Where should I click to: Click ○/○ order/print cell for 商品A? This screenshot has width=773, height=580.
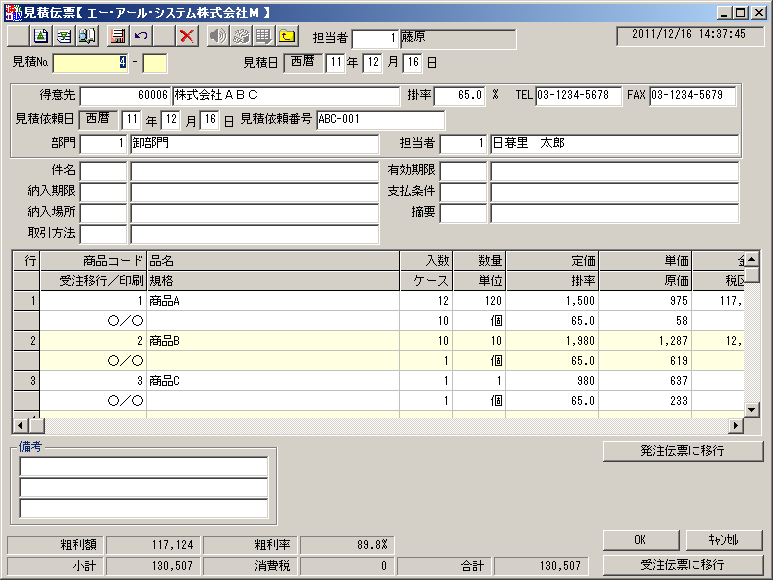pos(92,321)
